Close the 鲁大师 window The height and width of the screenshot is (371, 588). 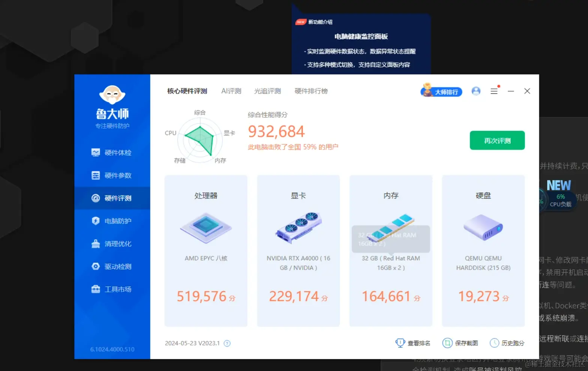point(527,91)
